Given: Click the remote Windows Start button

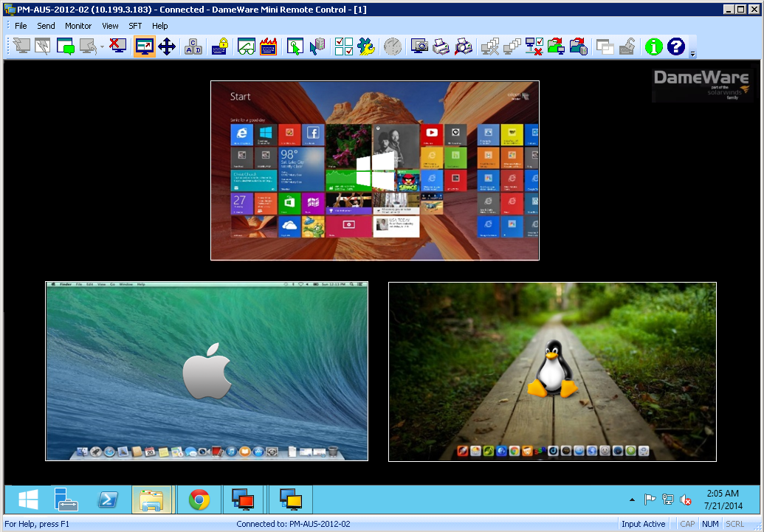Looking at the screenshot, I should [x=28, y=500].
